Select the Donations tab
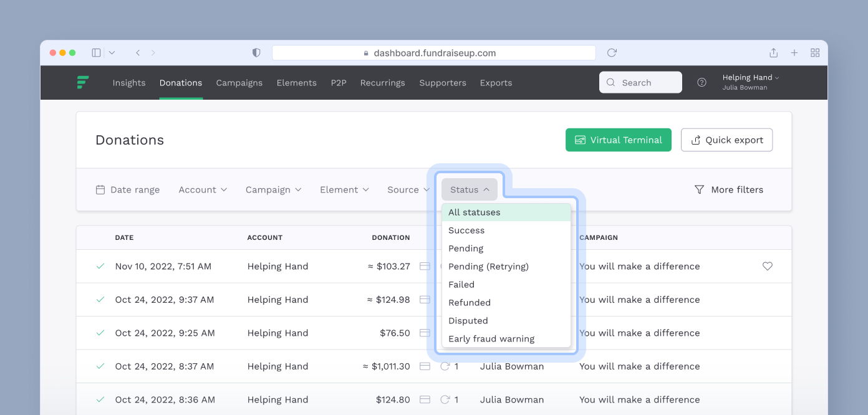Image resolution: width=868 pixels, height=415 pixels. click(181, 82)
